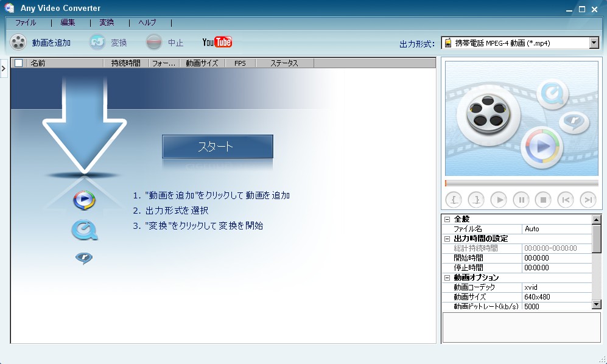
Task: Click the 出力形式: label
Action: coord(417,44)
